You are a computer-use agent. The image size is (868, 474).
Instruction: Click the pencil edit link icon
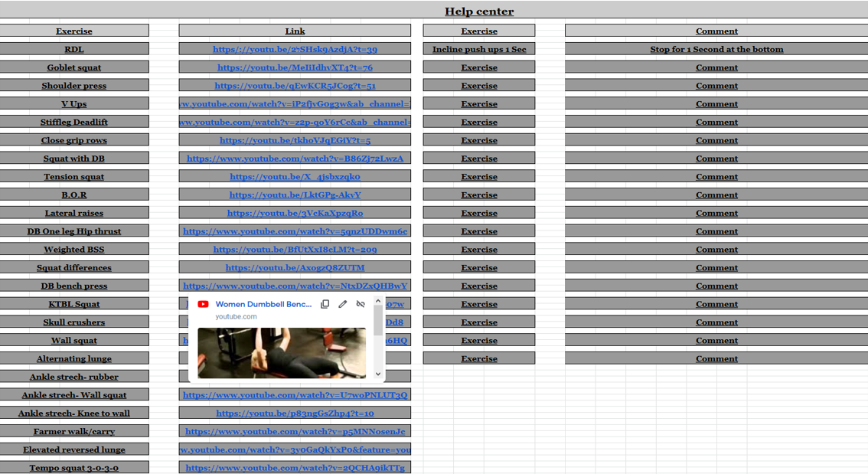tap(343, 304)
